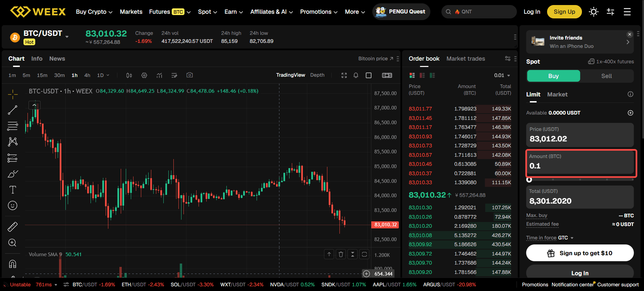The width and height of the screenshot is (644, 291).
Task: Click the deposit plus icon beside Available
Action: (631, 113)
